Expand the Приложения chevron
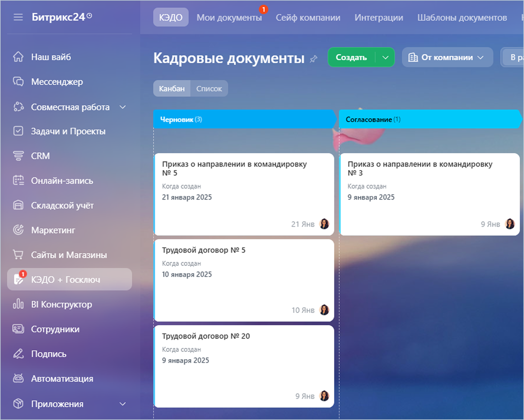 [123, 404]
